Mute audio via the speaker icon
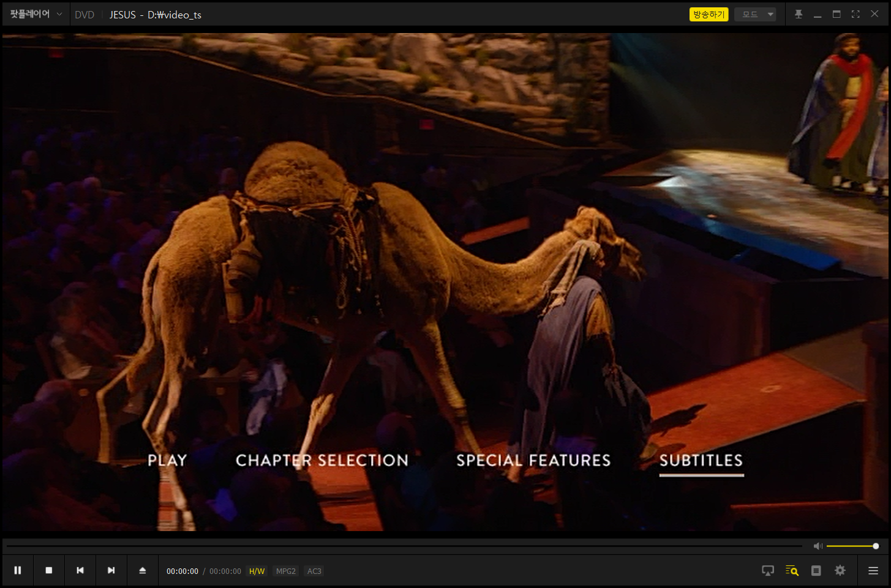The width and height of the screenshot is (891, 588). coord(818,546)
